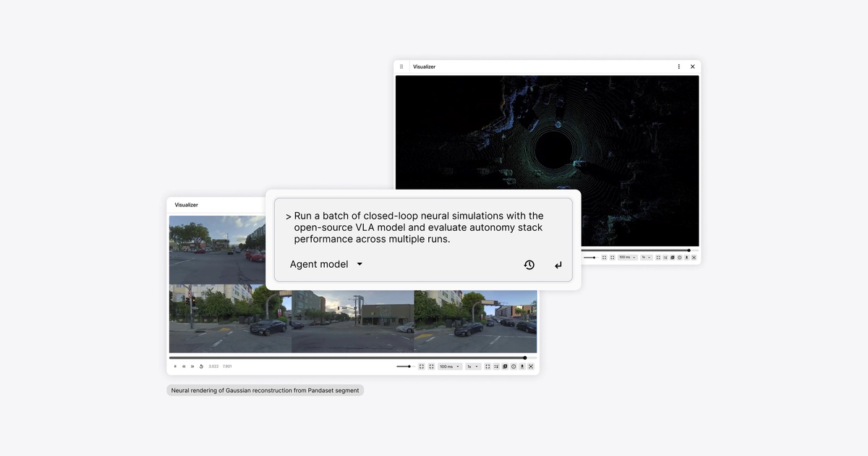The height and width of the screenshot is (456, 868).
Task: Open 1x speed dropdown in LiDAR Visualizer
Action: coord(647,257)
